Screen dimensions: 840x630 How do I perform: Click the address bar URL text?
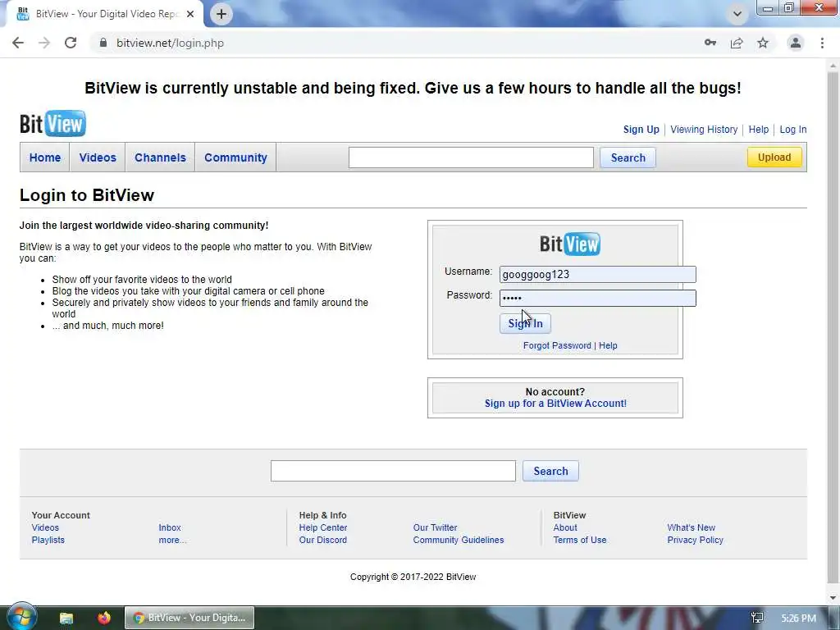171,43
